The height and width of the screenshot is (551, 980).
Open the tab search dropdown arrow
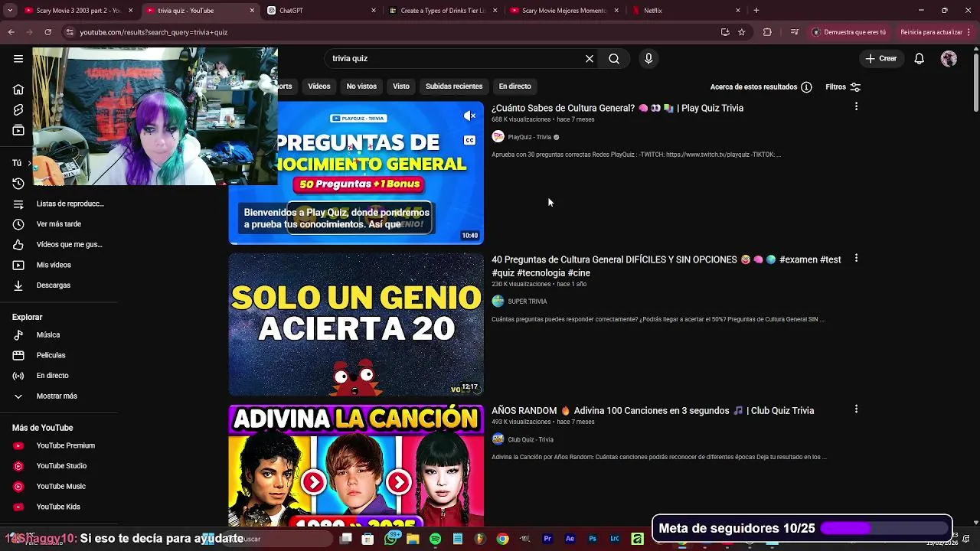coord(9,11)
